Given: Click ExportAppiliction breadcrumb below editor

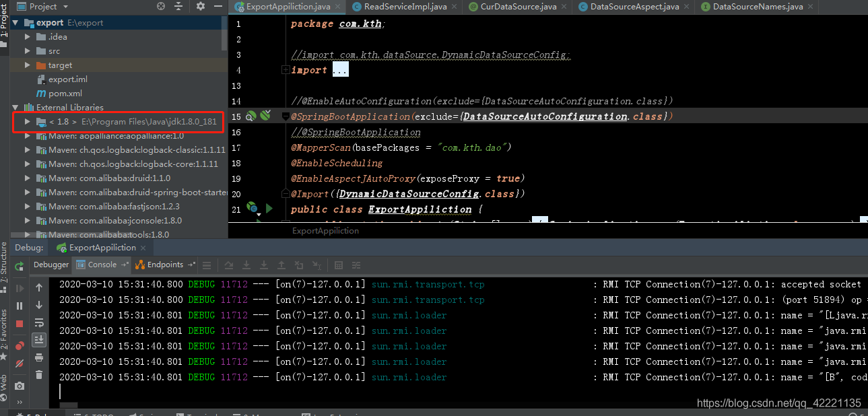Looking at the screenshot, I should coord(325,230).
